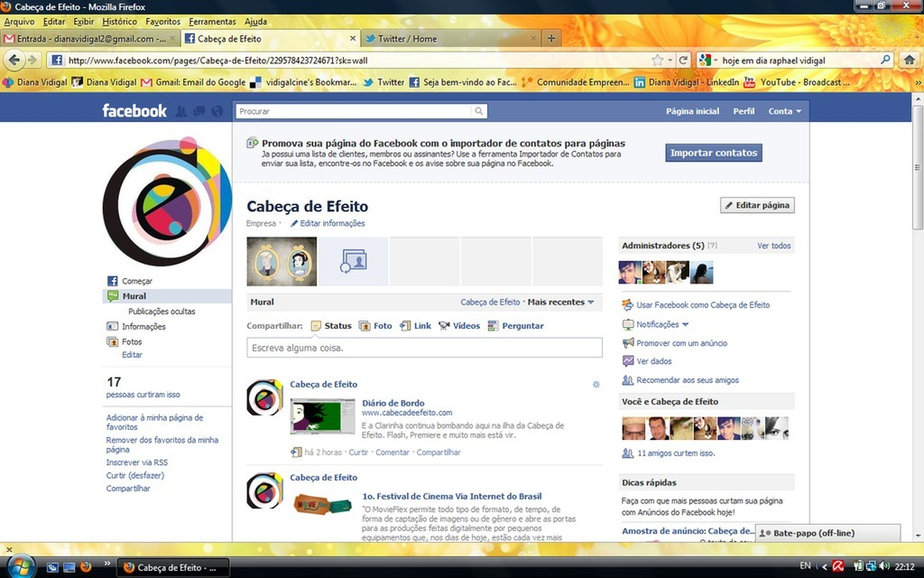The width and height of the screenshot is (924, 578).
Task: Click the Start button on Windows taskbar
Action: [20, 566]
